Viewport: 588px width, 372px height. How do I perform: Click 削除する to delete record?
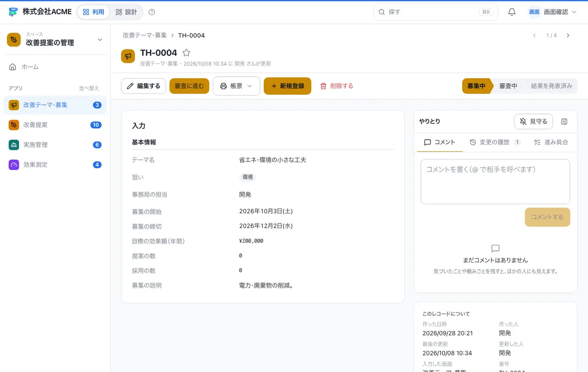(x=337, y=86)
